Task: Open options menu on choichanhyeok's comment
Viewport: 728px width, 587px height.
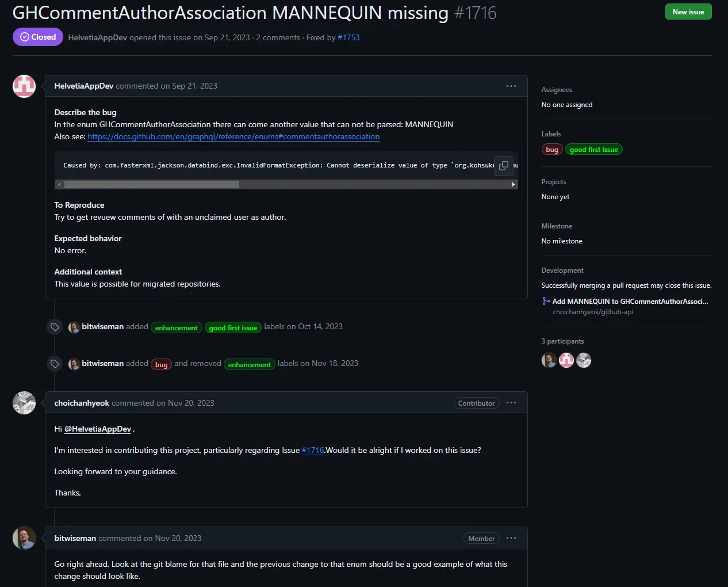Action: click(x=511, y=403)
